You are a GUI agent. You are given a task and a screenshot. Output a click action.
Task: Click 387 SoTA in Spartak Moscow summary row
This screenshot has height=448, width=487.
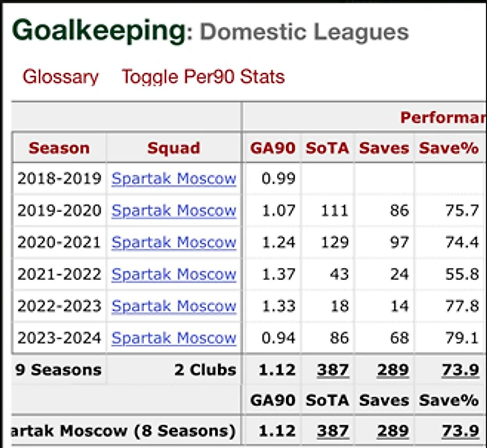click(x=333, y=431)
